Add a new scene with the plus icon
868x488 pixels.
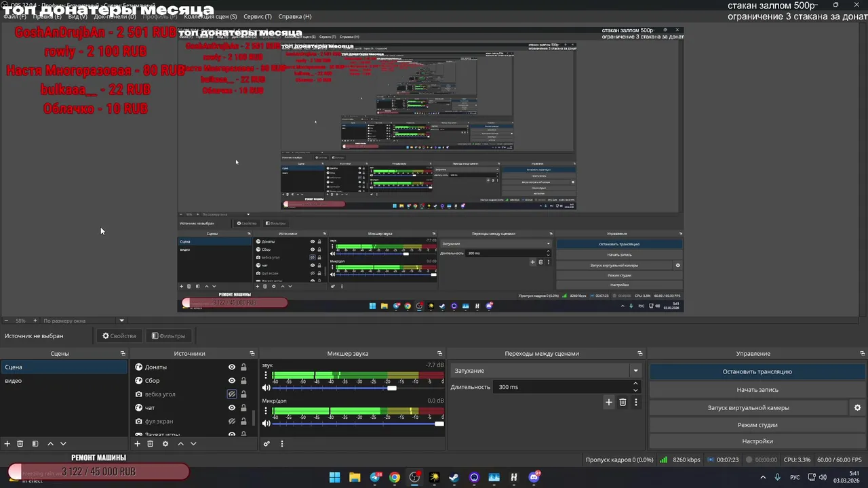click(7, 444)
